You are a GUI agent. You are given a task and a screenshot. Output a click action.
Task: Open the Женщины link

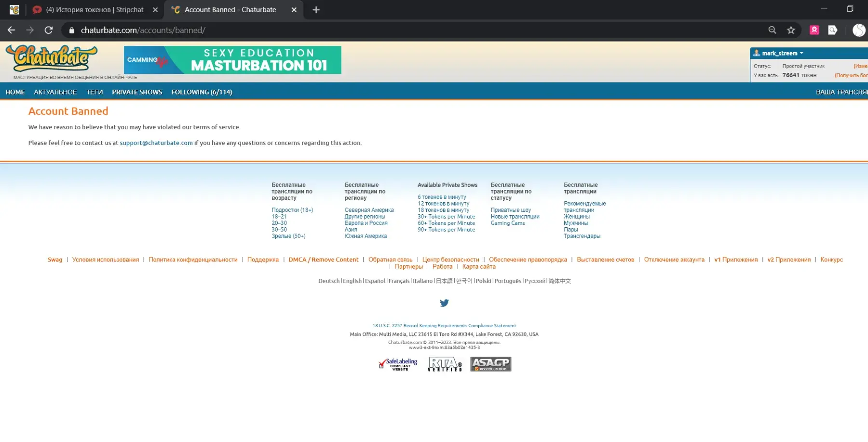(577, 217)
